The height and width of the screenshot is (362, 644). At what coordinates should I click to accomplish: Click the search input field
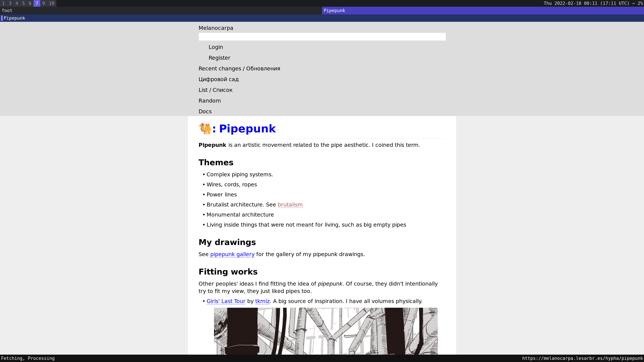coord(322,37)
